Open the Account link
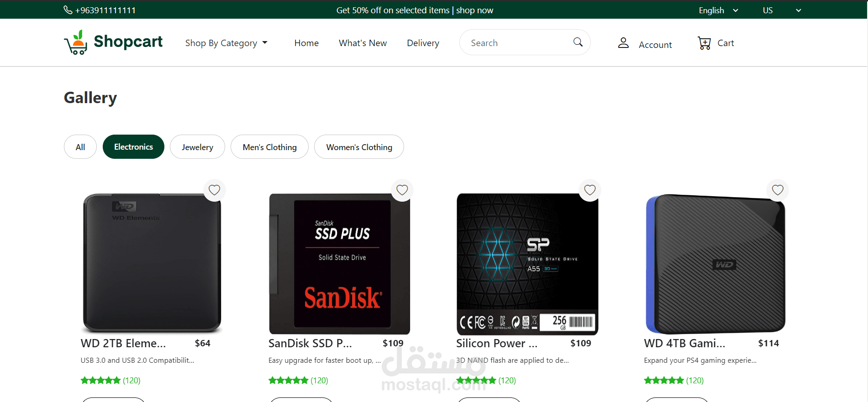This screenshot has width=868, height=402. click(655, 45)
